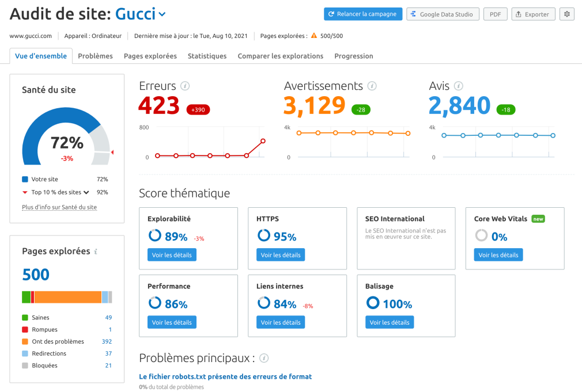Click the blue Votre site legend swatch

click(x=25, y=179)
